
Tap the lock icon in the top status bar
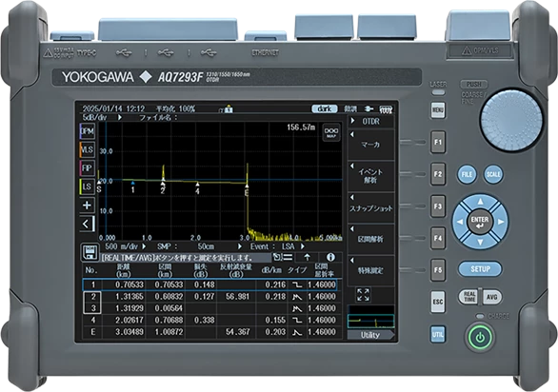pyautogui.click(x=229, y=108)
